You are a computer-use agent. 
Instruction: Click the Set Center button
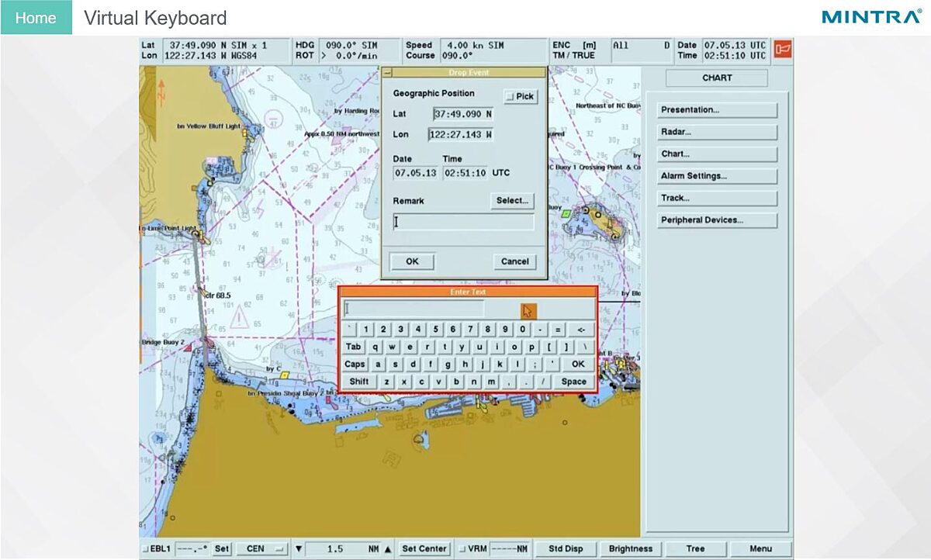pos(424,548)
